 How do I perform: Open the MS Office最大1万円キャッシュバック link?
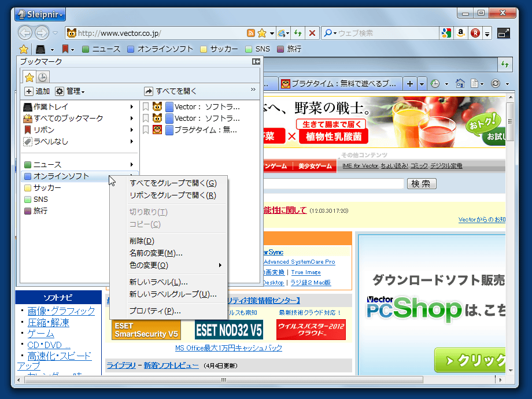pos(228,348)
